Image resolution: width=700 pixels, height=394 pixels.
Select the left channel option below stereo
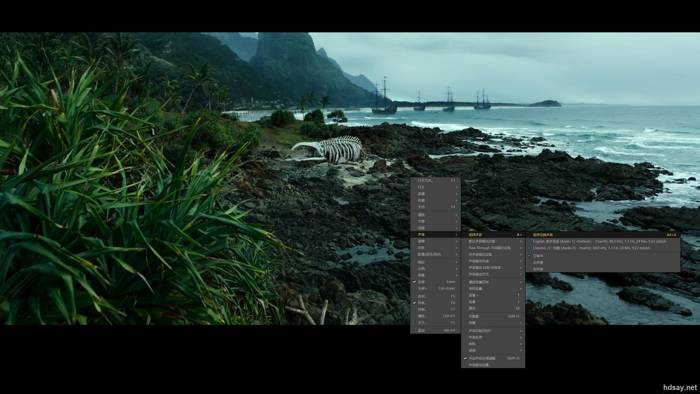click(604, 262)
